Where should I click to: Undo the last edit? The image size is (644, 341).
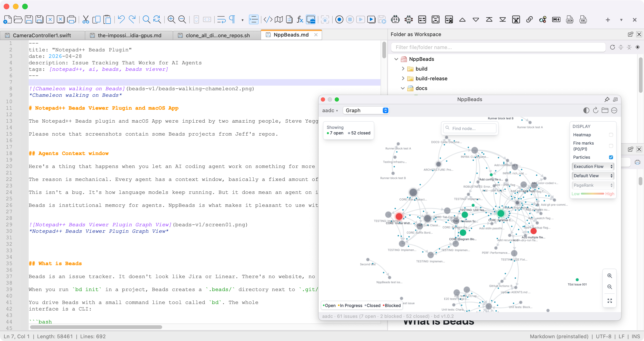point(121,19)
